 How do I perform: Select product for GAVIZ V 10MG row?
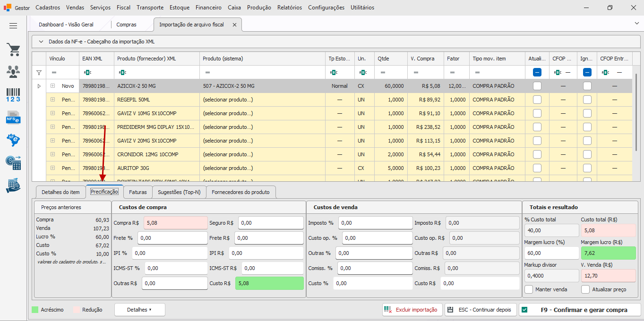pyautogui.click(x=263, y=113)
